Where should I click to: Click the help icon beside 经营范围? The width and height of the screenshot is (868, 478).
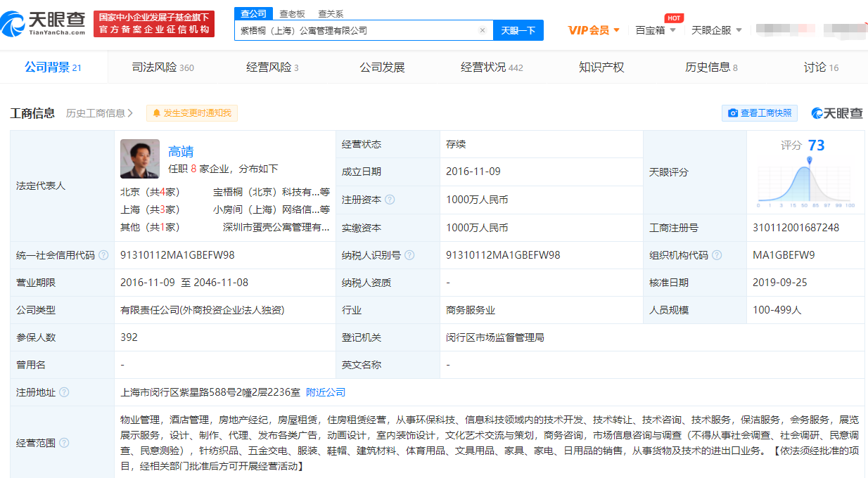pos(64,443)
